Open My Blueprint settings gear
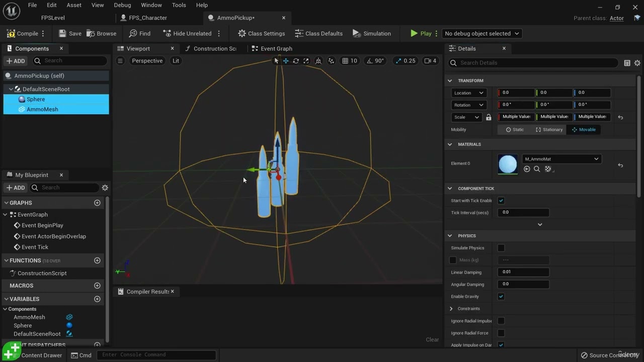Screen dimensions: 644x362 pos(105,188)
